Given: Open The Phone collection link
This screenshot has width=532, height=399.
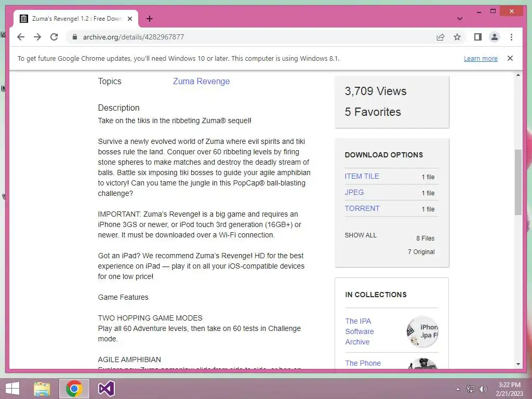Looking at the screenshot, I should [x=363, y=363].
